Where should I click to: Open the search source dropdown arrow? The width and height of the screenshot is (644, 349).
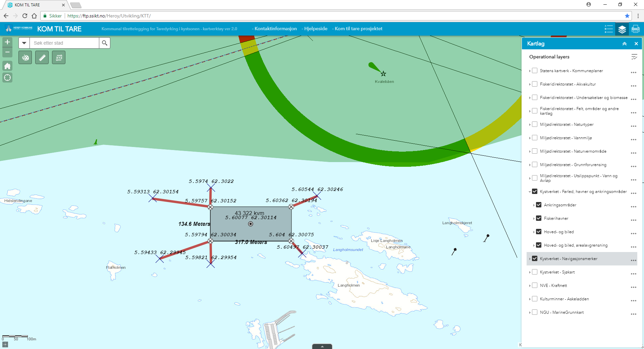pyautogui.click(x=24, y=43)
